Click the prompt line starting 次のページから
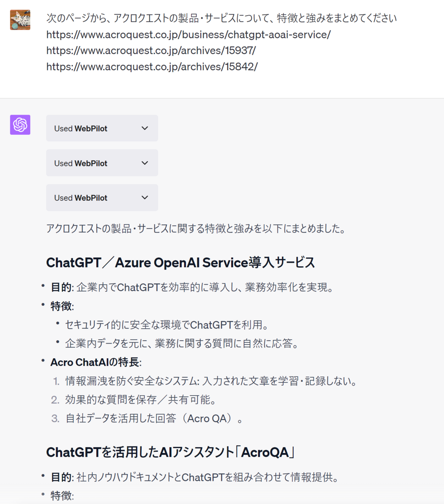The image size is (444, 504). 222,18
